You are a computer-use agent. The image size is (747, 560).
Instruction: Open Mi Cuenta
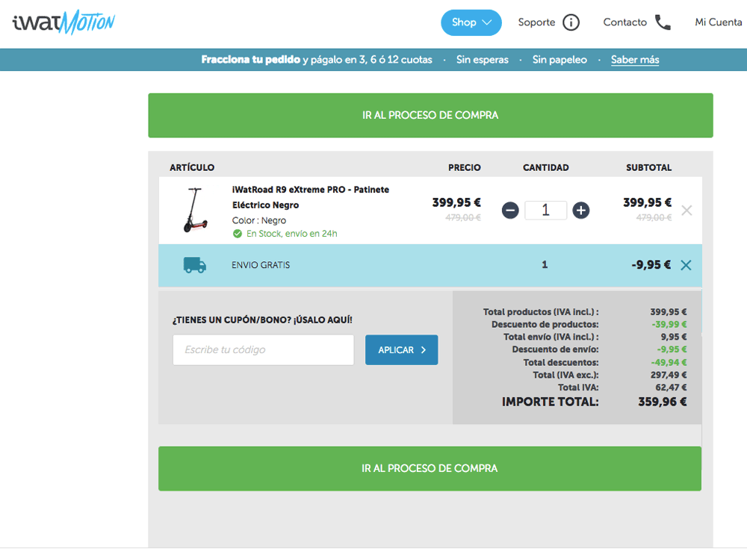(719, 22)
